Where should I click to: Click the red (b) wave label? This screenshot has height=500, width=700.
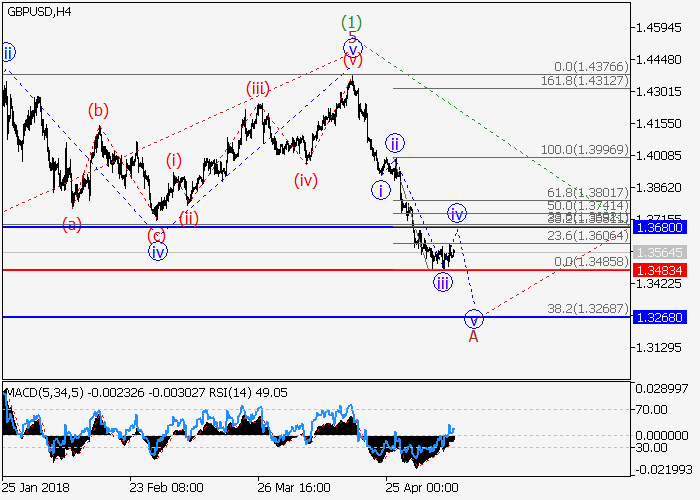click(98, 110)
